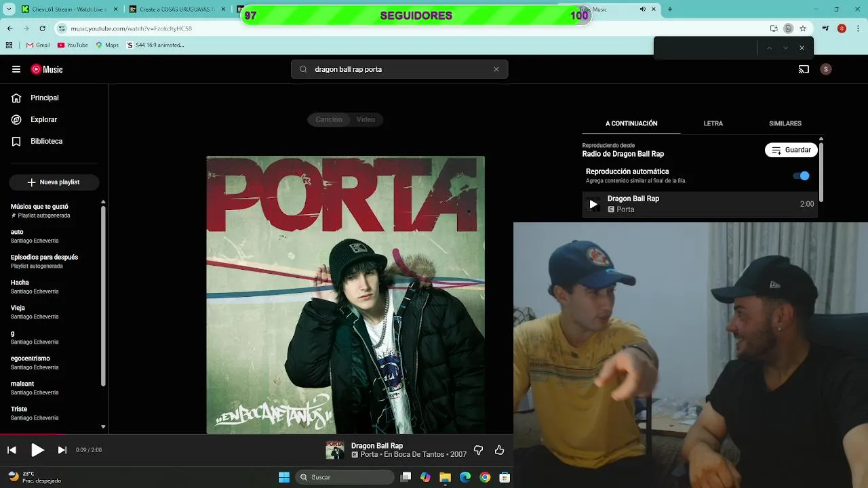868x488 pixels.
Task: Go to previous find result arrow
Action: (769, 48)
